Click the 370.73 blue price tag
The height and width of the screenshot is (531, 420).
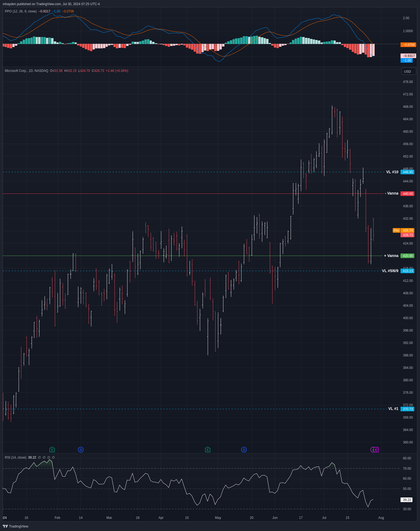click(407, 409)
